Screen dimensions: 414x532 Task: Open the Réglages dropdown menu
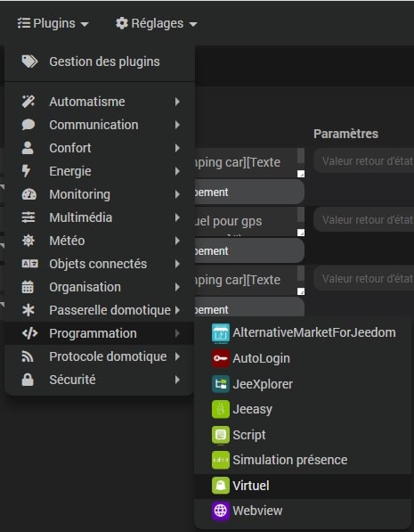point(157,23)
